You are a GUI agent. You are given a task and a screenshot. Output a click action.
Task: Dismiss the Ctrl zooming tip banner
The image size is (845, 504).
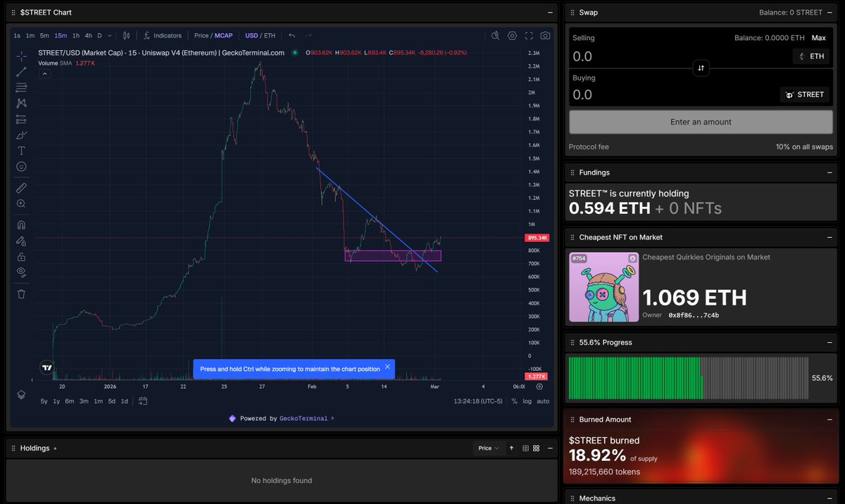387,367
